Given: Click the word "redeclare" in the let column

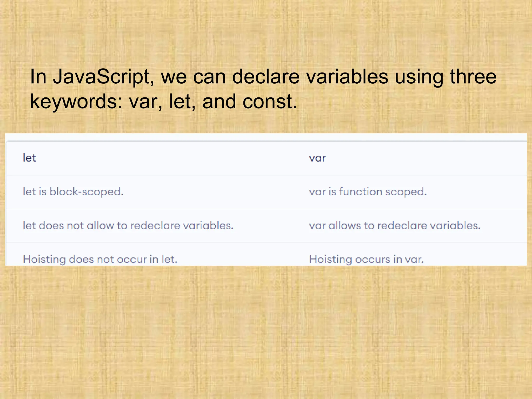Looking at the screenshot, I should pos(155,225).
